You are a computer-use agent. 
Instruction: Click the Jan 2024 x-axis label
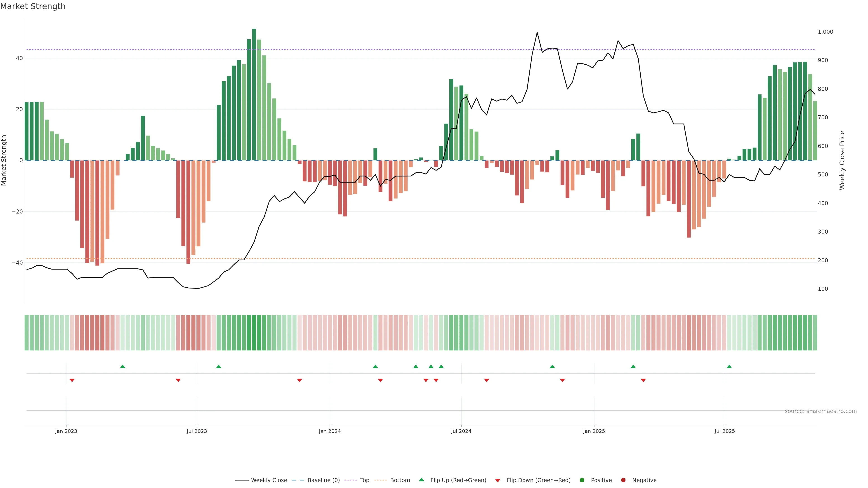pos(330,431)
